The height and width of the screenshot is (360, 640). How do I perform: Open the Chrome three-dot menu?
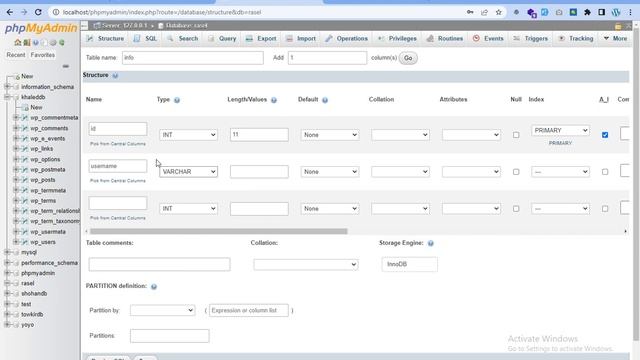point(630,12)
